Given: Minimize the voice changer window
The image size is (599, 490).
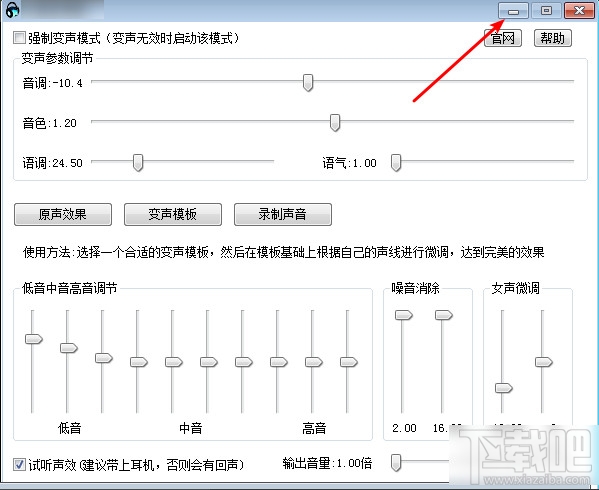Looking at the screenshot, I should (x=513, y=11).
